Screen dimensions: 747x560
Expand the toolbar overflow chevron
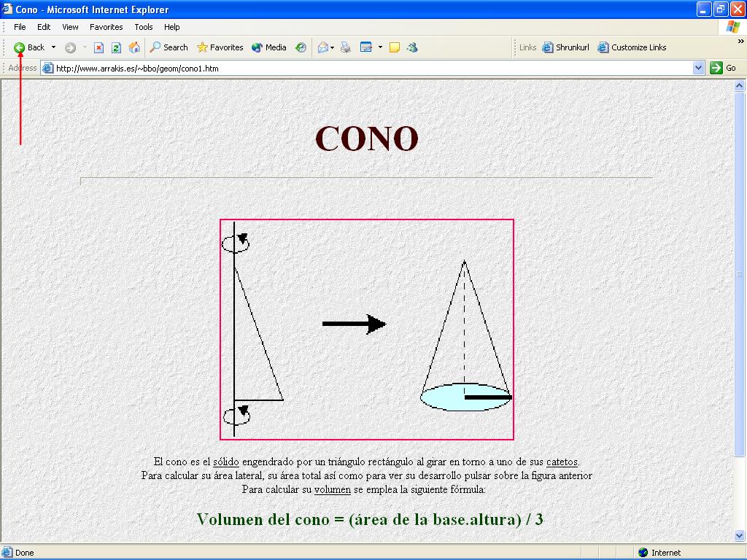click(741, 42)
